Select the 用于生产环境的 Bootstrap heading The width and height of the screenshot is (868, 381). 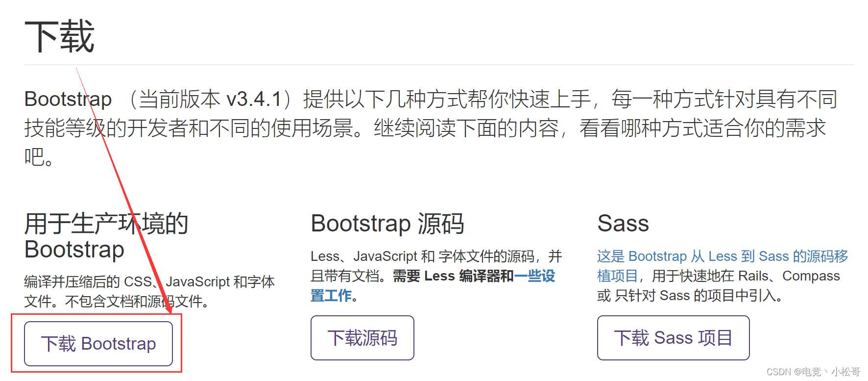106,236
